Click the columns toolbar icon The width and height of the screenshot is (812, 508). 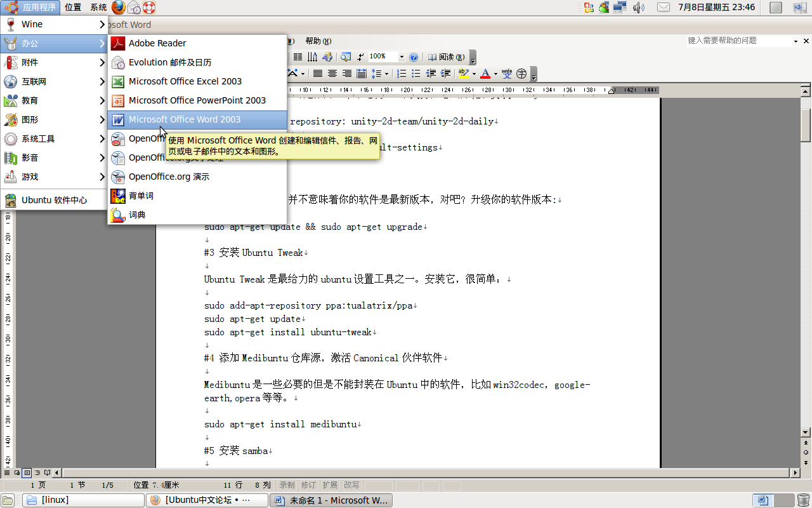[x=296, y=57]
